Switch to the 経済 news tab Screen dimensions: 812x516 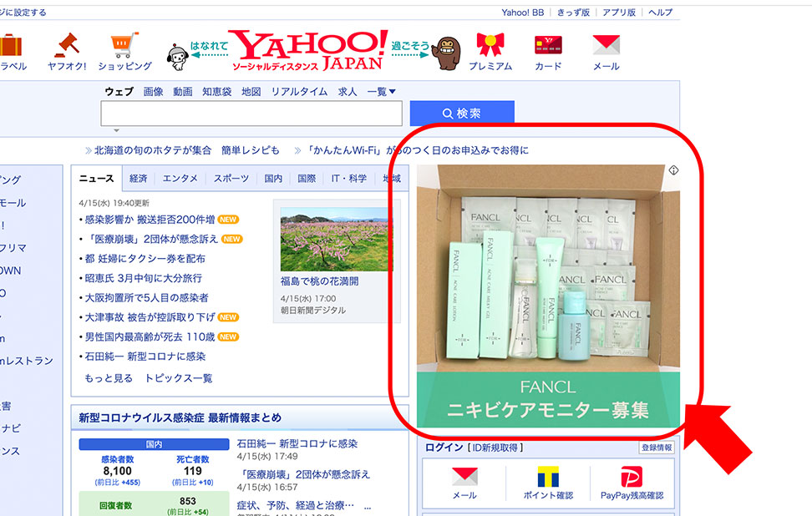(139, 179)
